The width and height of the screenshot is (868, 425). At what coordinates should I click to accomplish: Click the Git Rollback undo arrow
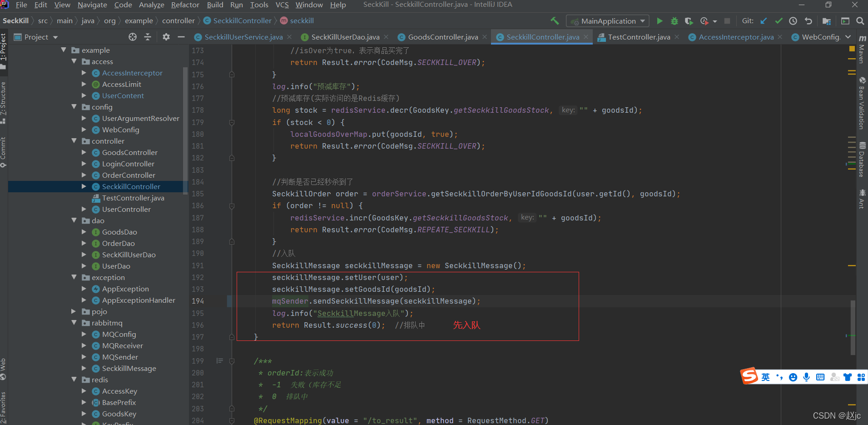[808, 21]
